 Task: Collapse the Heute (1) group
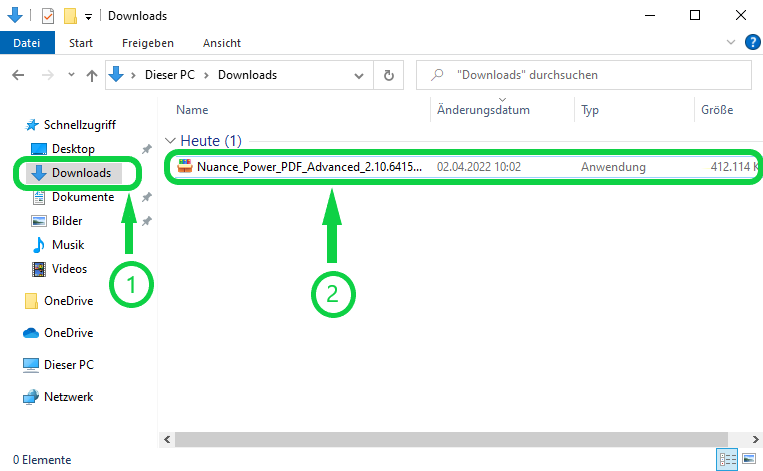pos(170,141)
